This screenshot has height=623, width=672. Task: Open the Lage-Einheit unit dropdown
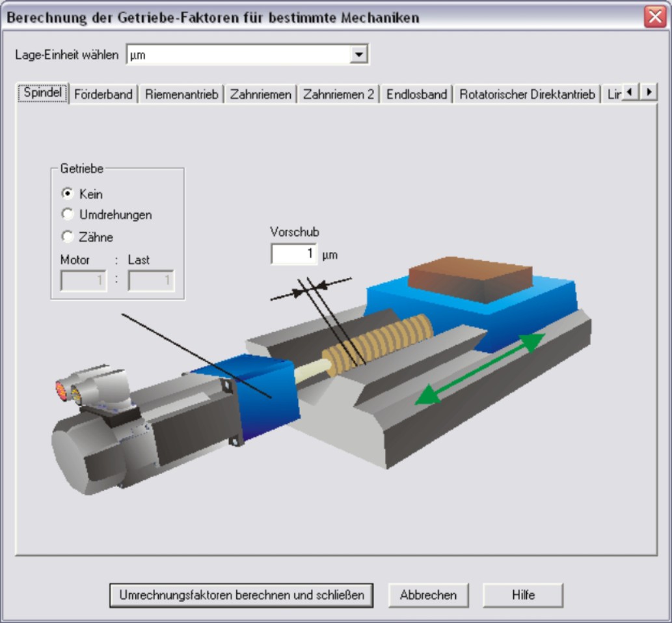(x=358, y=55)
